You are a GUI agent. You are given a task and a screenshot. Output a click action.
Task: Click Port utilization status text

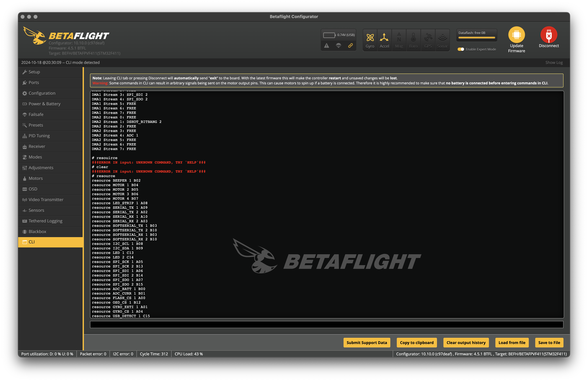[x=47, y=354]
